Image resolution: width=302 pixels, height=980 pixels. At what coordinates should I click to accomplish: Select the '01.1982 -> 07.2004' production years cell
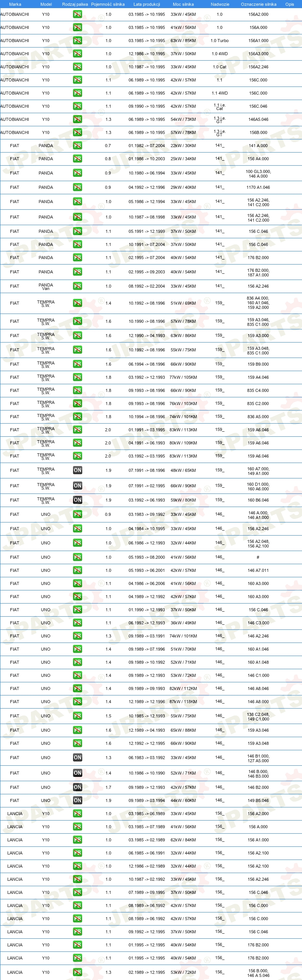(147, 146)
